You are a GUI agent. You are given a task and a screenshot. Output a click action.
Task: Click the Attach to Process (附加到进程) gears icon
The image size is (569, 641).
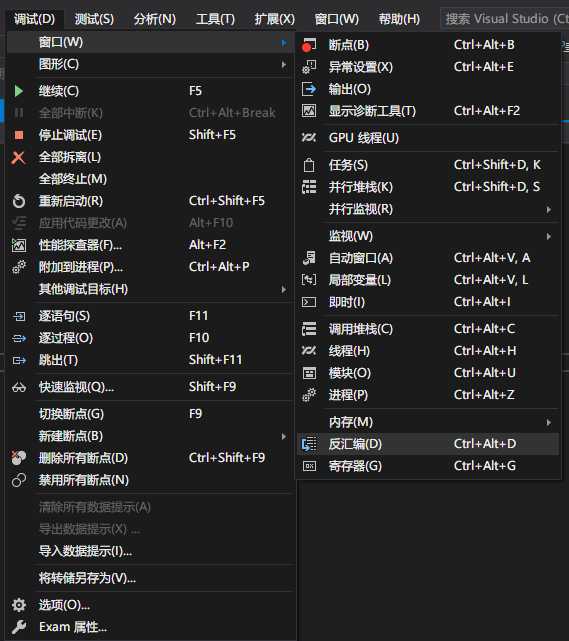pyautogui.click(x=19, y=267)
